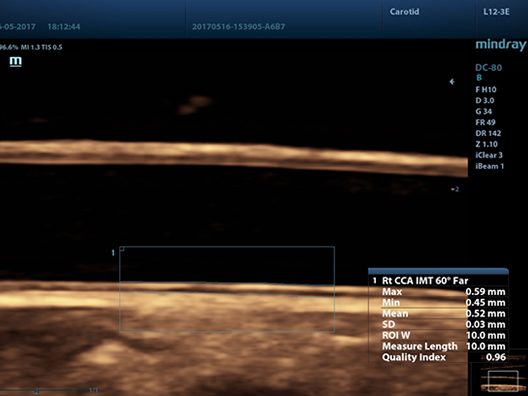Image resolution: width=528 pixels, height=396 pixels.
Task: Click the ROI number 1 label
Action: click(x=113, y=253)
